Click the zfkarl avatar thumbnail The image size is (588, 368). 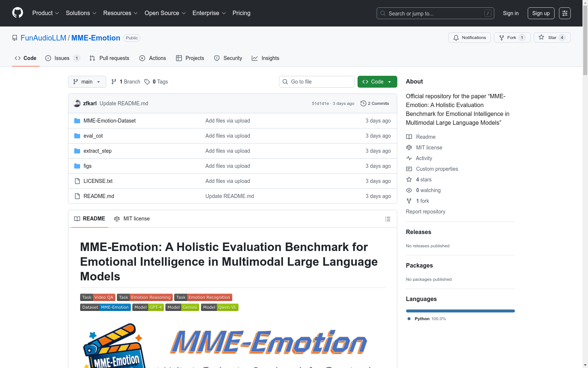click(x=77, y=103)
